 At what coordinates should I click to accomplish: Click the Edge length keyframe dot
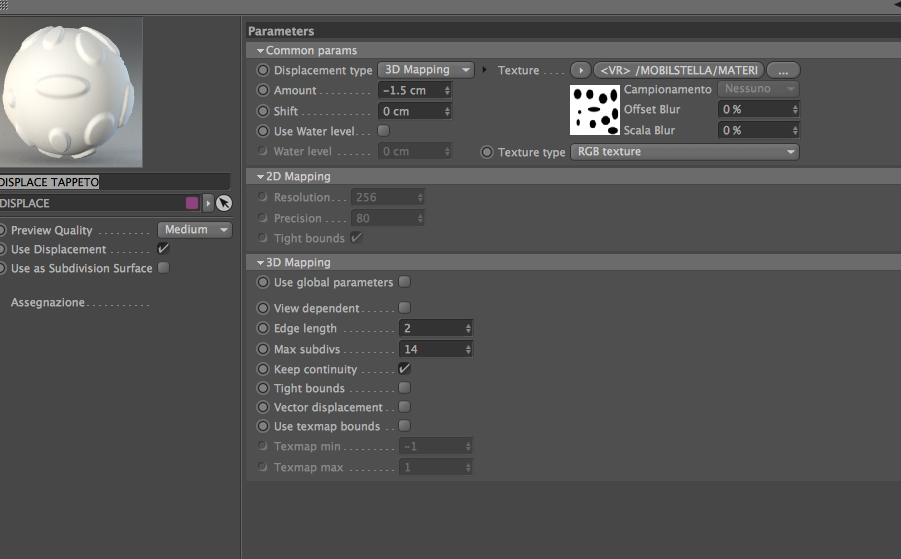point(263,328)
